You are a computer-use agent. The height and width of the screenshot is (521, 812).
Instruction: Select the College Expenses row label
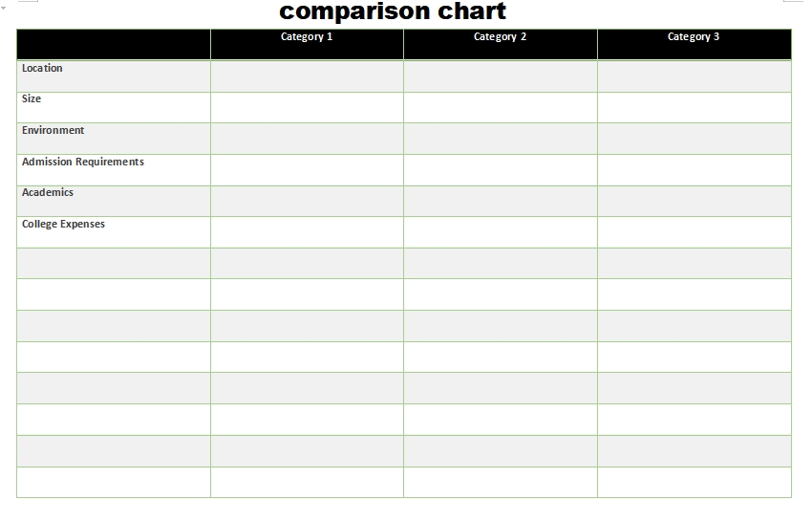click(63, 225)
